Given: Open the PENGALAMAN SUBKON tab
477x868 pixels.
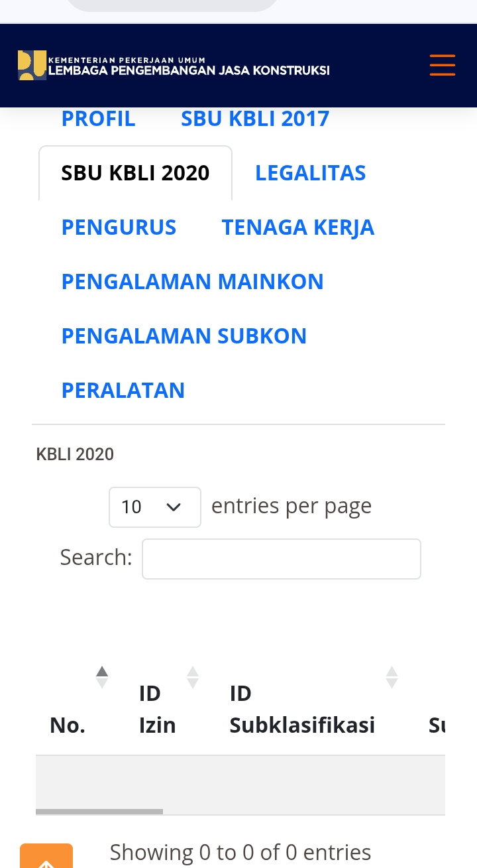Looking at the screenshot, I should tap(184, 336).
